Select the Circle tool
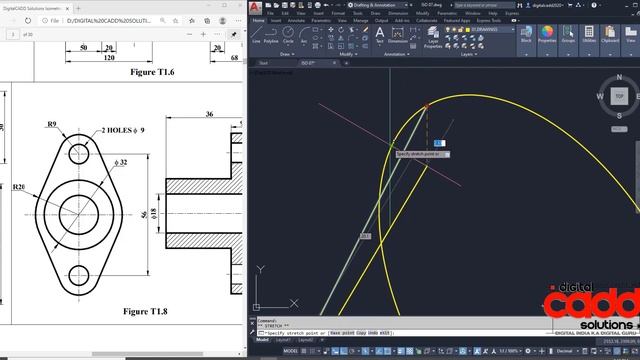Screen dimensions: 640x360 288,35
